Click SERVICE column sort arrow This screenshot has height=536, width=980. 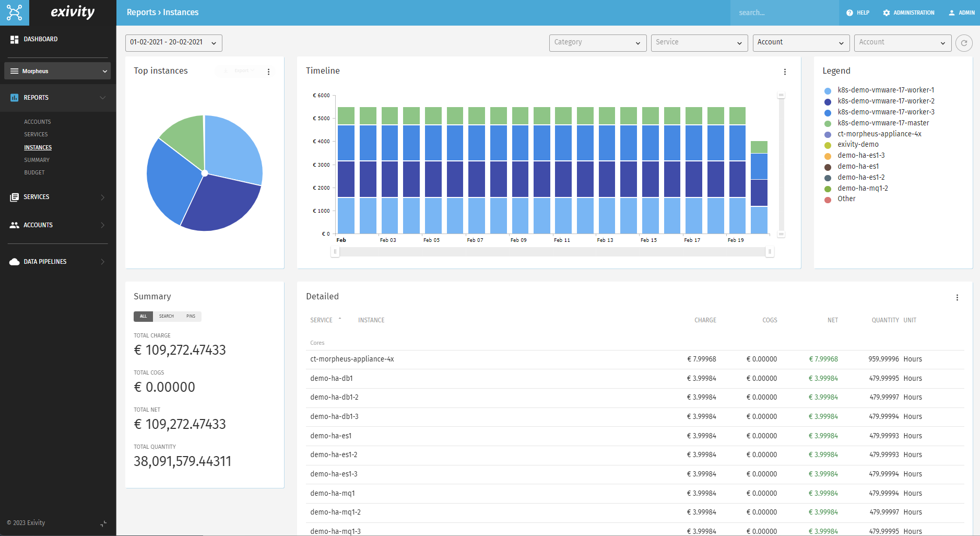click(340, 319)
